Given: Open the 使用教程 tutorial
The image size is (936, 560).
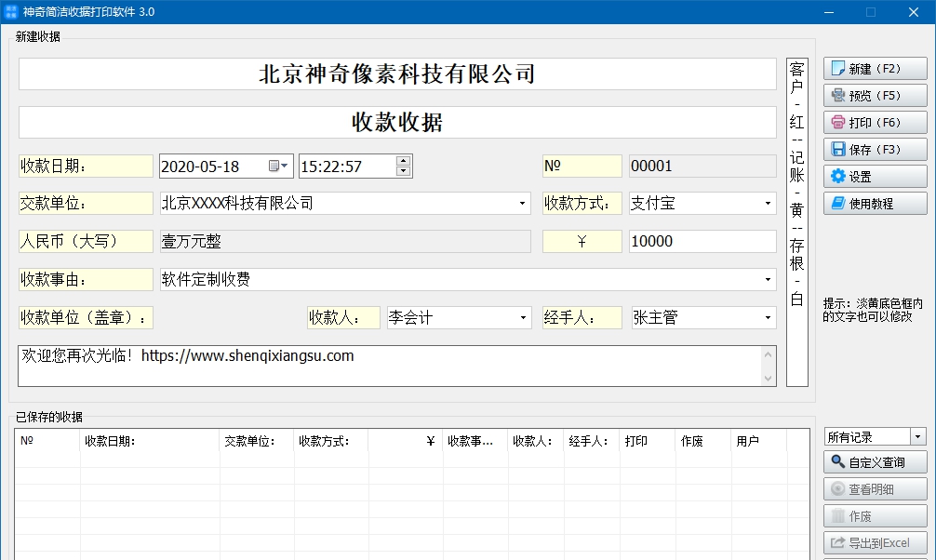Looking at the screenshot, I should tap(873, 202).
